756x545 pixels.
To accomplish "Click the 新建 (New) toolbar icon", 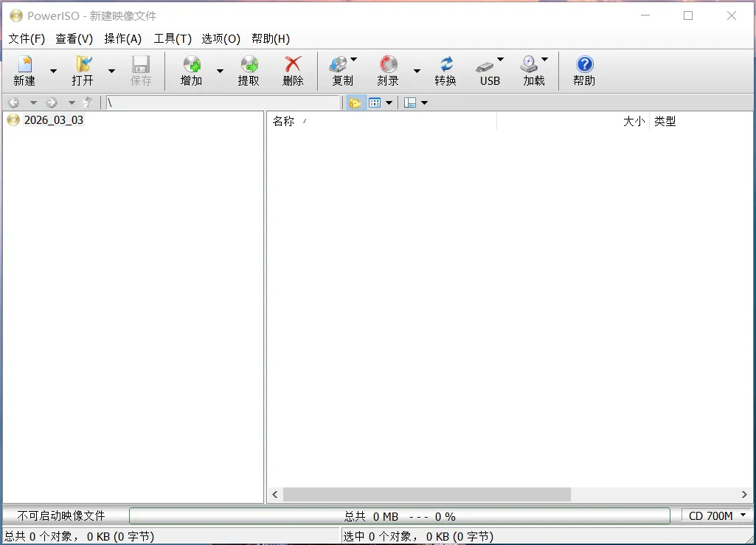I will point(24,71).
